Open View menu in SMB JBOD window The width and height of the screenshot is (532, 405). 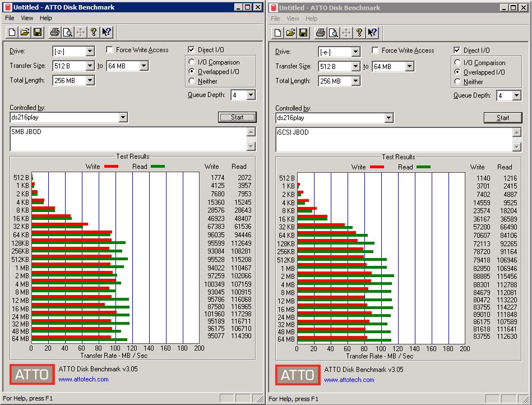tap(27, 18)
